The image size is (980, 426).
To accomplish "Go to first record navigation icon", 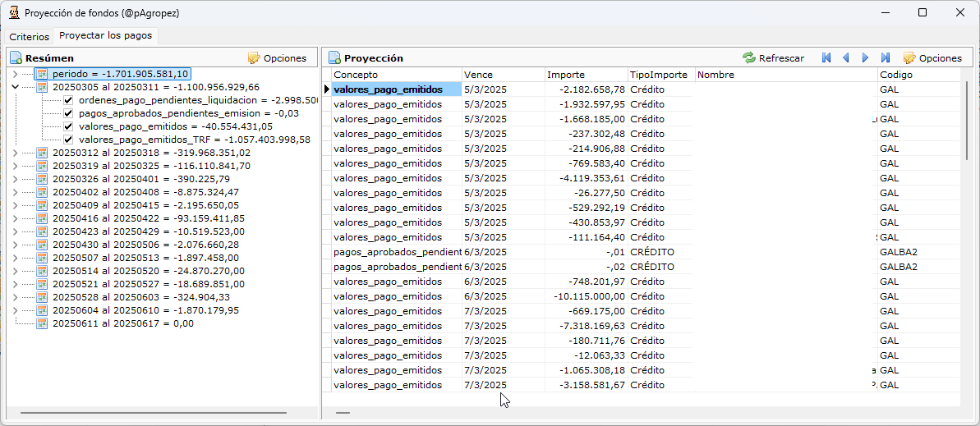I will [826, 58].
